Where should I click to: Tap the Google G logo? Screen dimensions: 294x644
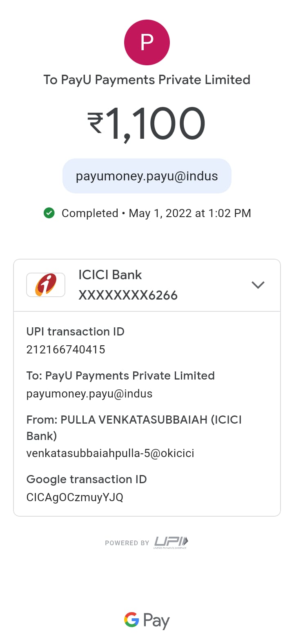pyautogui.click(x=131, y=620)
